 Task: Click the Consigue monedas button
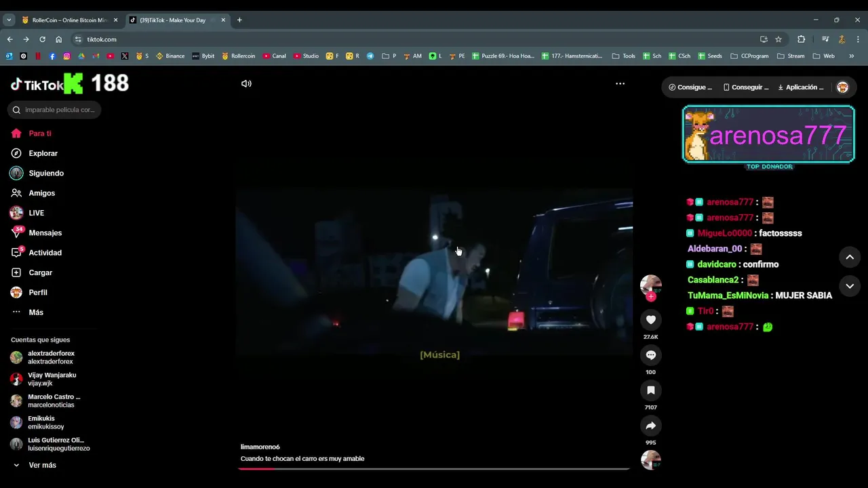pyautogui.click(x=690, y=87)
